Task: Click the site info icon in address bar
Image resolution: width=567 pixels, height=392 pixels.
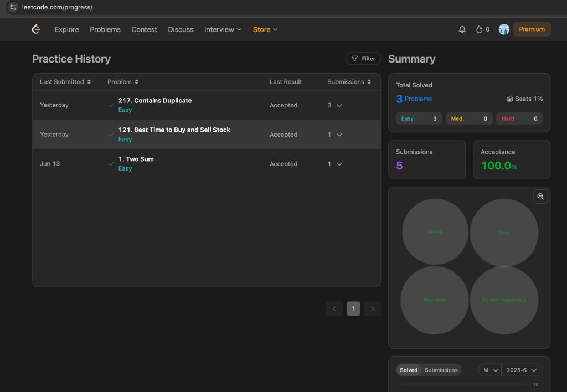Action: pos(13,7)
